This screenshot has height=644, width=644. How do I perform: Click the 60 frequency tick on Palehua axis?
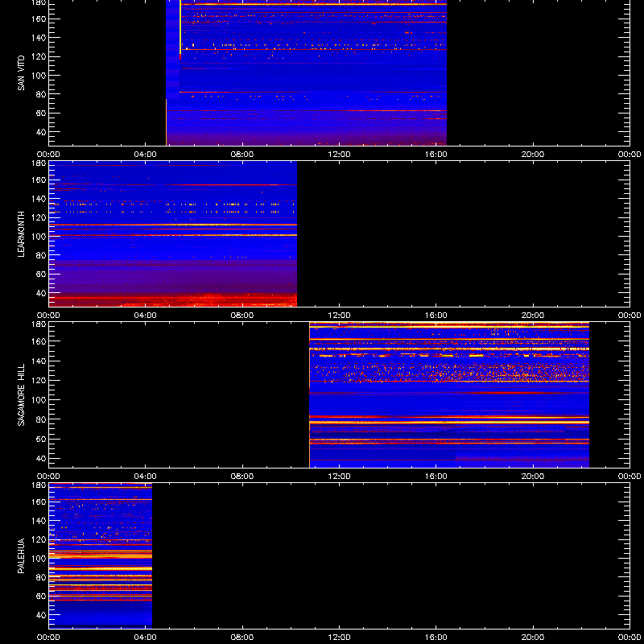(39, 596)
